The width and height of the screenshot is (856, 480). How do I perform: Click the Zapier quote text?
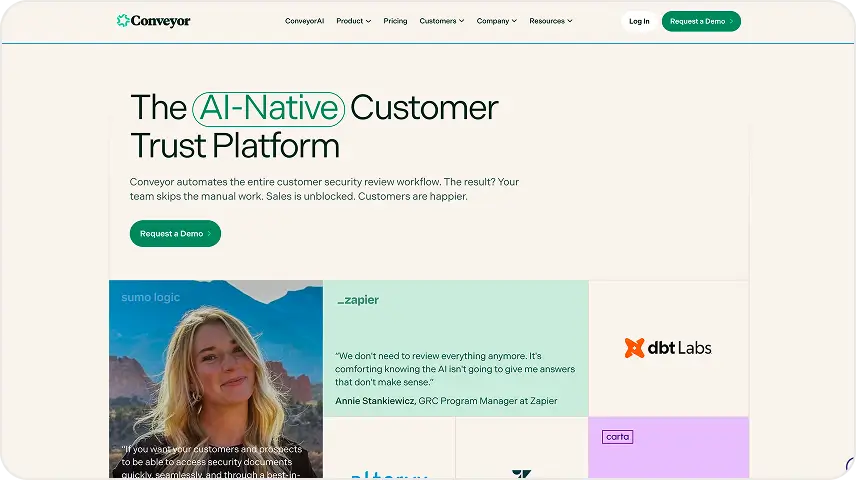pyautogui.click(x=455, y=369)
